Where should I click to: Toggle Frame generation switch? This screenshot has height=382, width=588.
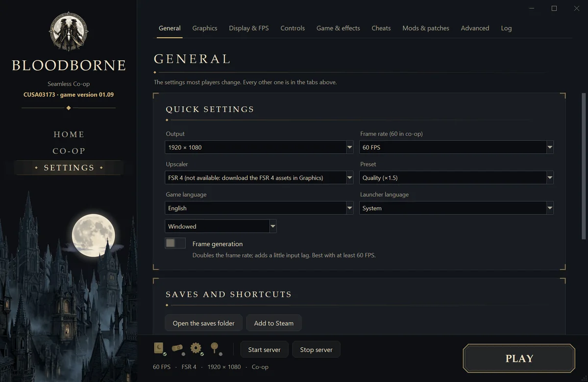point(175,243)
